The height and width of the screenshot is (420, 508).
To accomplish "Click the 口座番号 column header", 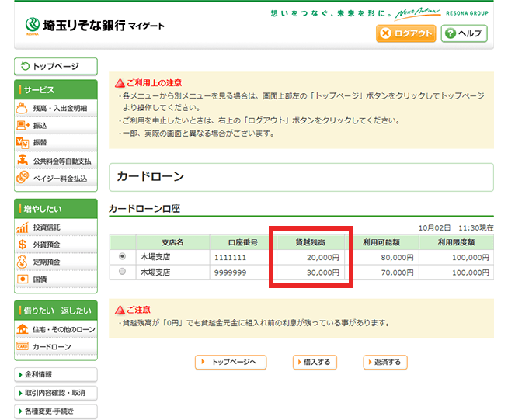I will click(242, 242).
